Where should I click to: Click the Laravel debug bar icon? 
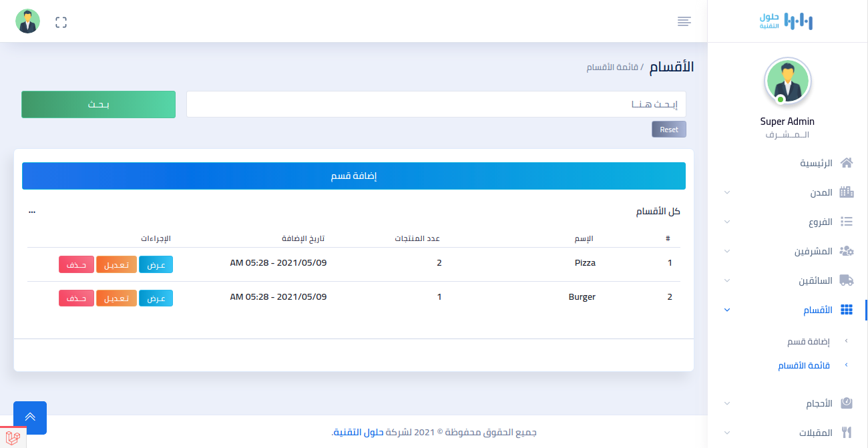coord(13,438)
